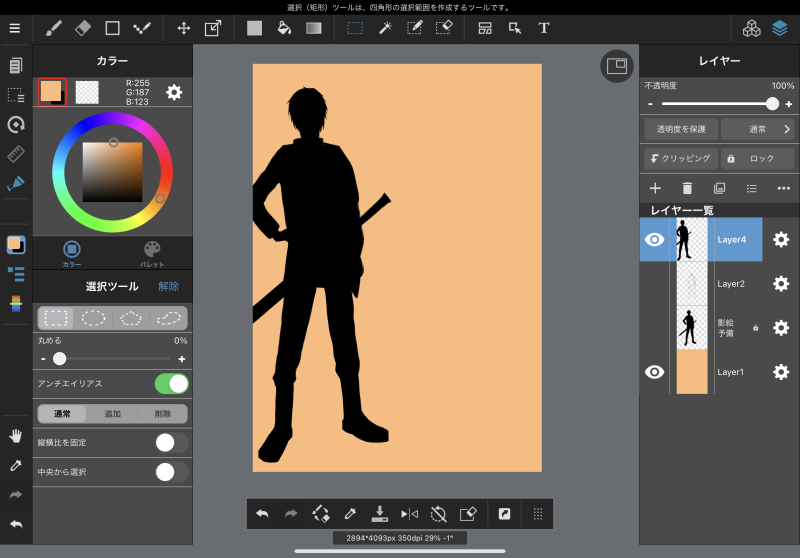800x558 pixels.
Task: Click the クリッピング button
Action: pyautogui.click(x=681, y=158)
